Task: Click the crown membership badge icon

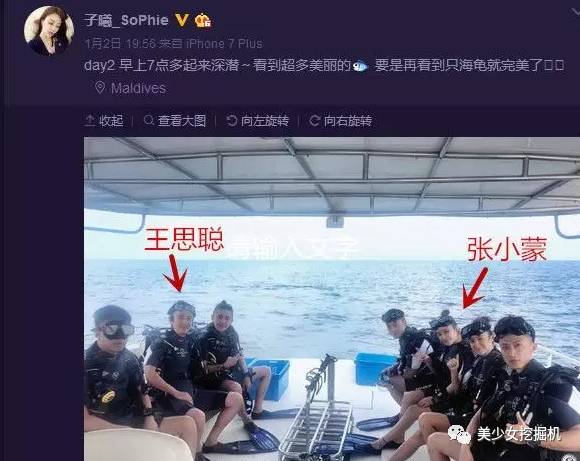Action: [203, 20]
